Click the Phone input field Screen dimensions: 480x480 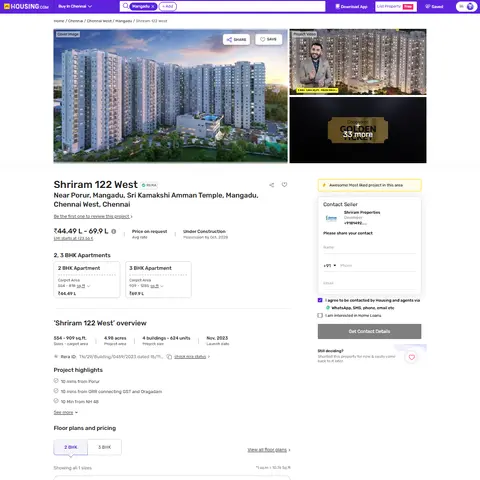coord(378,266)
